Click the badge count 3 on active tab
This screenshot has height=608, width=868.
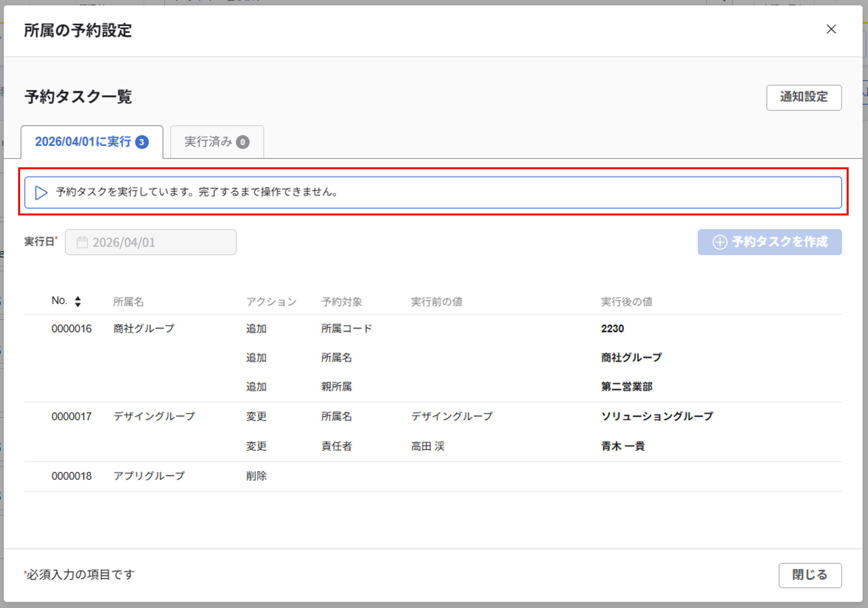point(142,142)
